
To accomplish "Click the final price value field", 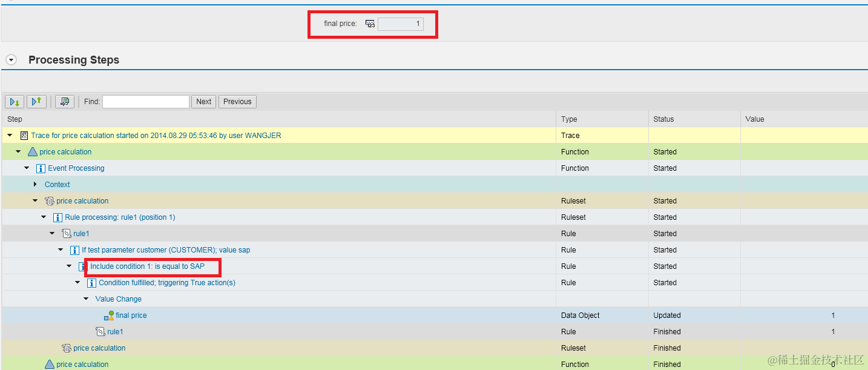I will click(x=401, y=24).
